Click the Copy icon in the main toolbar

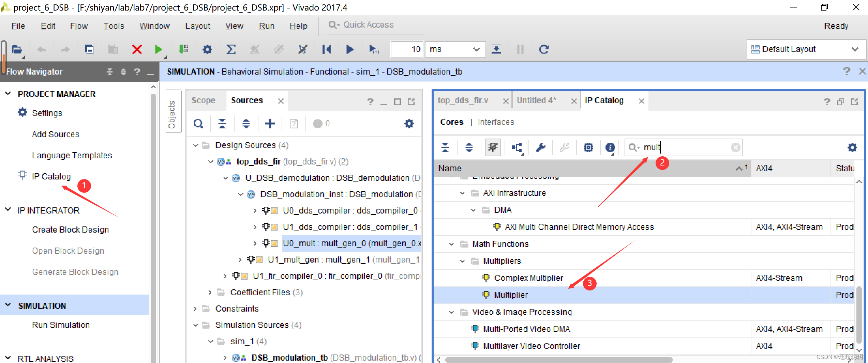(x=89, y=50)
